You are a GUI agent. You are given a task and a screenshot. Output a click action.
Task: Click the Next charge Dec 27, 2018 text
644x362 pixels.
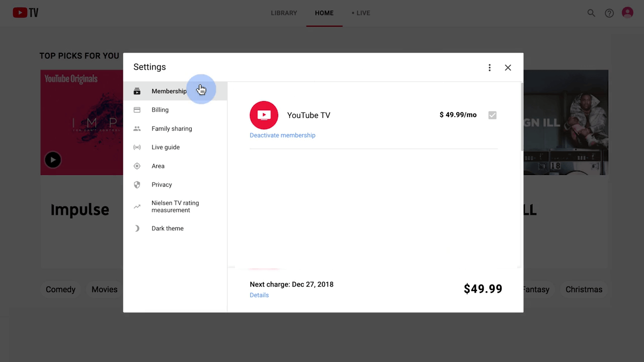point(291,284)
